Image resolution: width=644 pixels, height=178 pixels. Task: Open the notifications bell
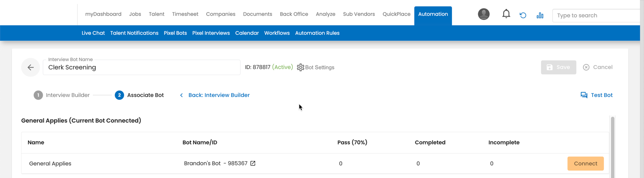pyautogui.click(x=506, y=14)
